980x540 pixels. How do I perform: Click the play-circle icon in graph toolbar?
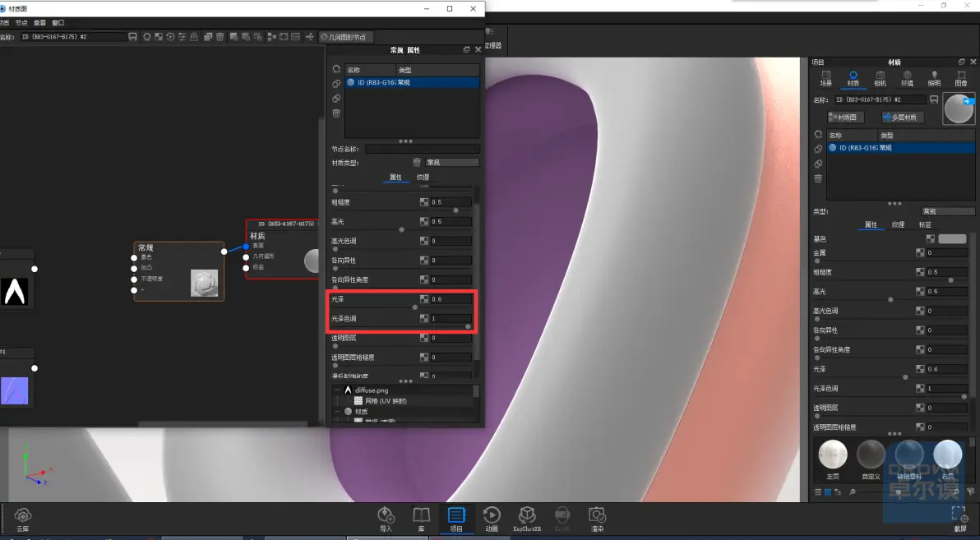[x=170, y=37]
